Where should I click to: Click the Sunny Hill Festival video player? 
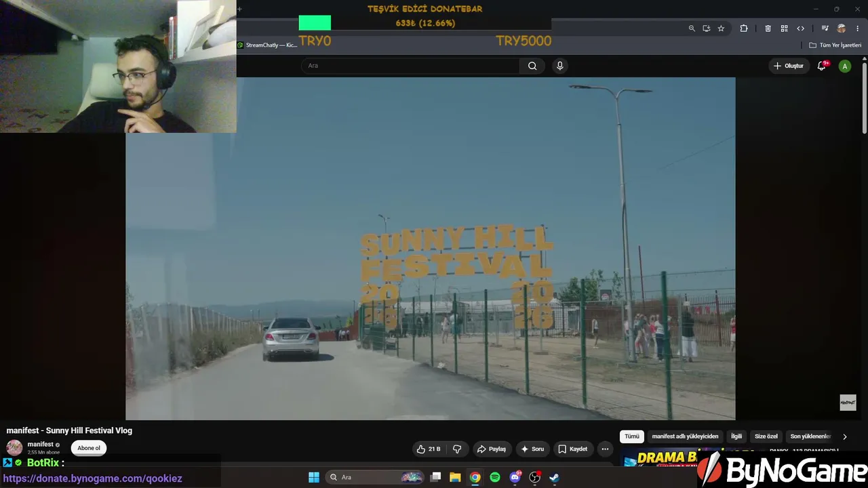coord(431,248)
